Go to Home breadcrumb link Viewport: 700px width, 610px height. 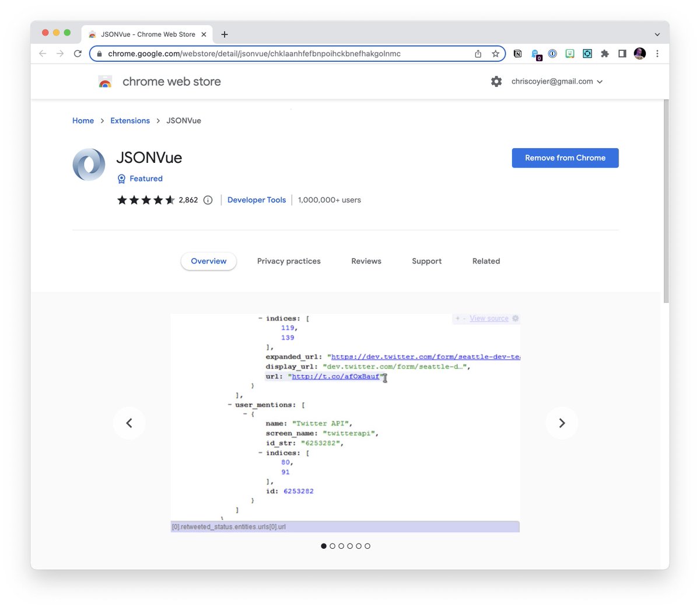pos(83,121)
